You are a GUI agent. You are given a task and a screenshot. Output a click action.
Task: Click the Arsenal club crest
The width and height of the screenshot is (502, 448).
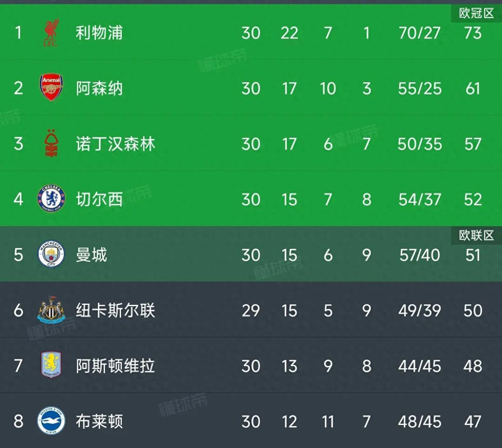[51, 88]
